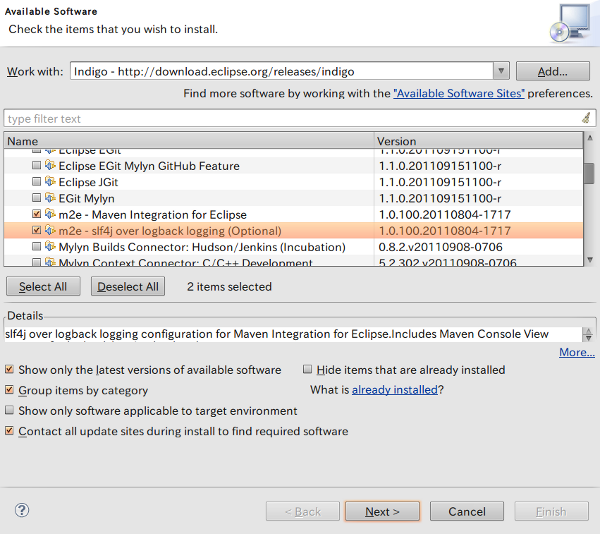
Task: Open the Available Software Sites link
Action: pos(459,94)
